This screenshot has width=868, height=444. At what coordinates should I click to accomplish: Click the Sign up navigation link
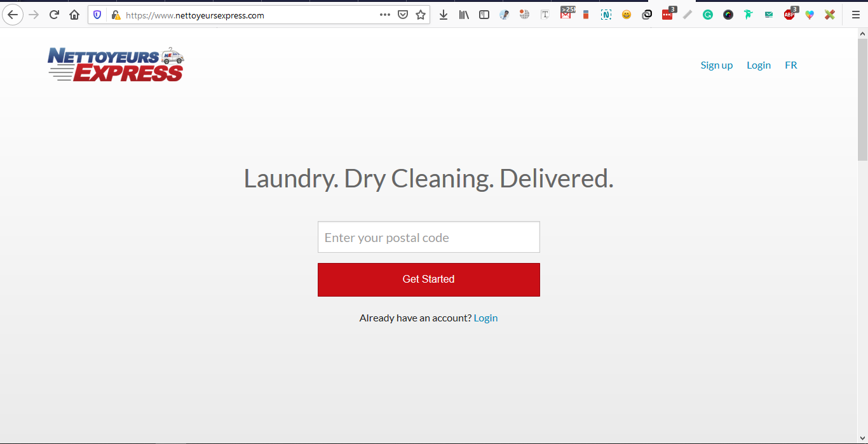coord(716,65)
